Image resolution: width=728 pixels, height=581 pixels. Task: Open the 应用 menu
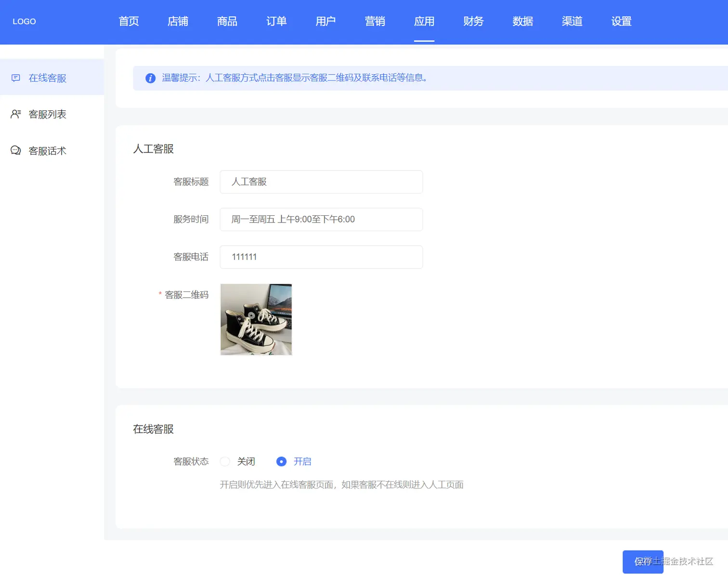(424, 21)
